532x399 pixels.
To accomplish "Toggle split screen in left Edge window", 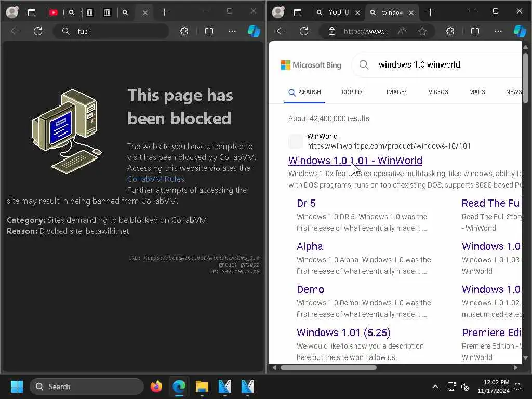I will pyautogui.click(x=209, y=31).
